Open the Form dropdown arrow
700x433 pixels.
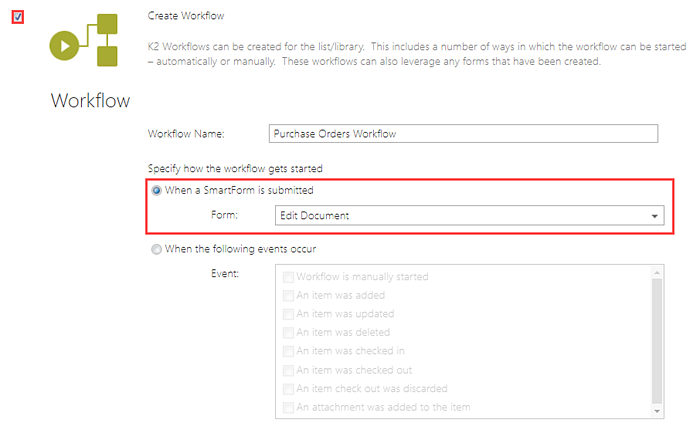coord(655,216)
